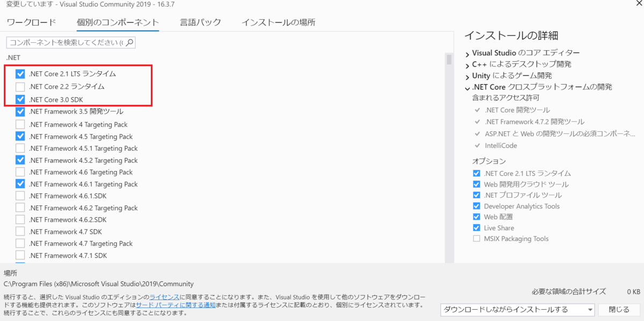This screenshot has height=321, width=644.
Task: Click the component list scrollbar thumb
Action: point(449,59)
